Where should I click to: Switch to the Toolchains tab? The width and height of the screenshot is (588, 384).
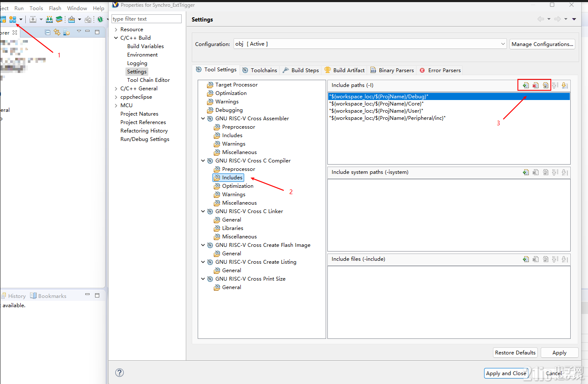point(259,70)
